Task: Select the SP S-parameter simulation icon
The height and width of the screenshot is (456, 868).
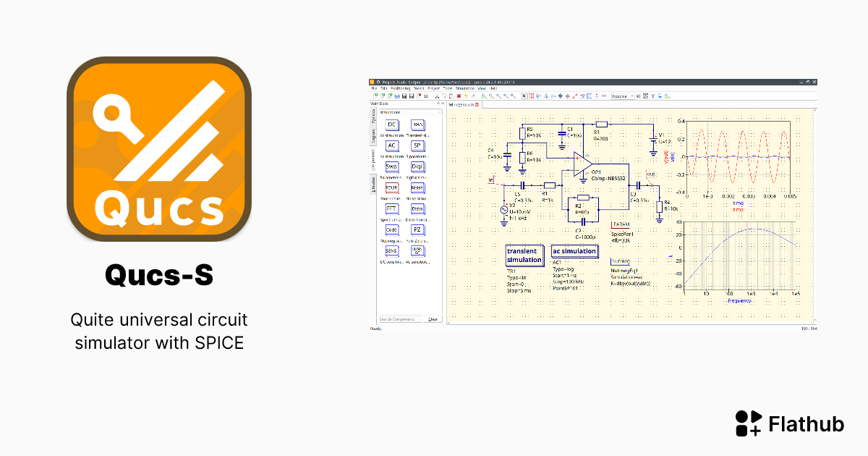Action: point(417,146)
